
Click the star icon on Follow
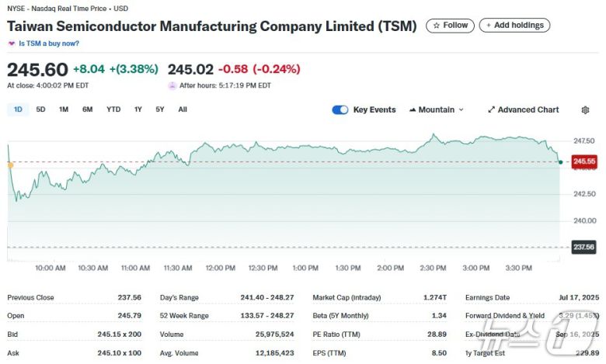coord(436,26)
